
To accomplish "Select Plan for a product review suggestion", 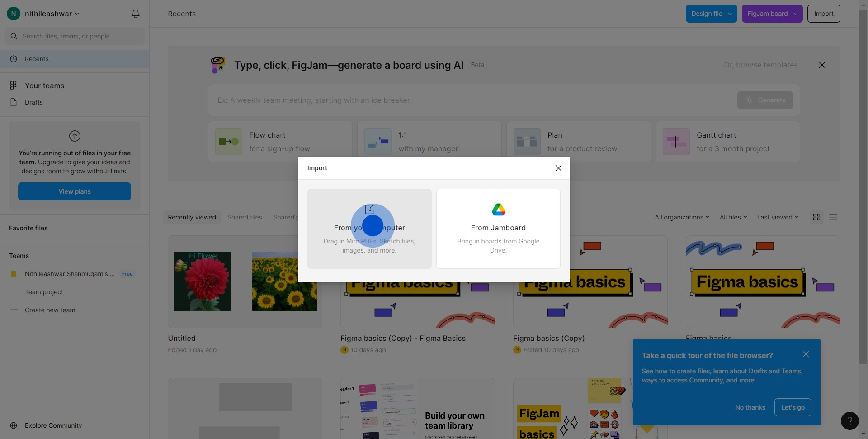I will click(x=579, y=142).
